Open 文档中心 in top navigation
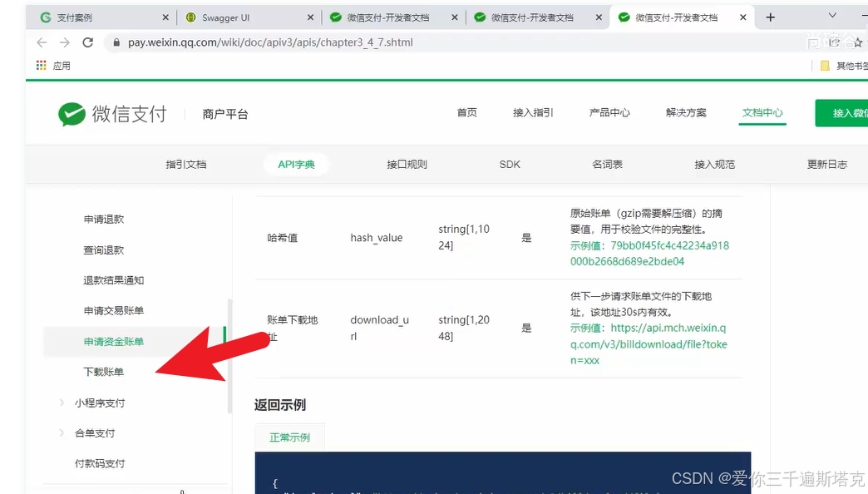Image resolution: width=868 pixels, height=494 pixels. (762, 113)
